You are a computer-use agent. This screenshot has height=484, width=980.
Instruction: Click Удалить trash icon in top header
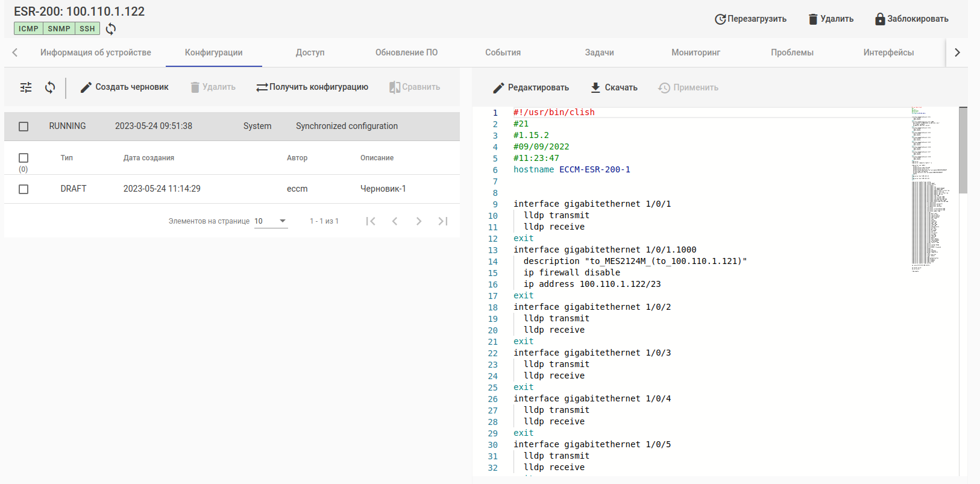click(831, 19)
